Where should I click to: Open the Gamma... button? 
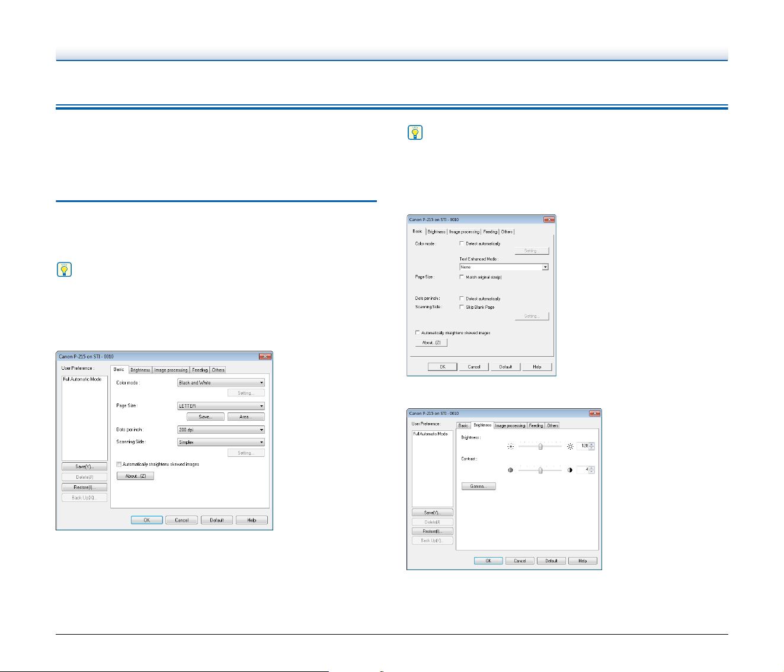click(x=479, y=486)
